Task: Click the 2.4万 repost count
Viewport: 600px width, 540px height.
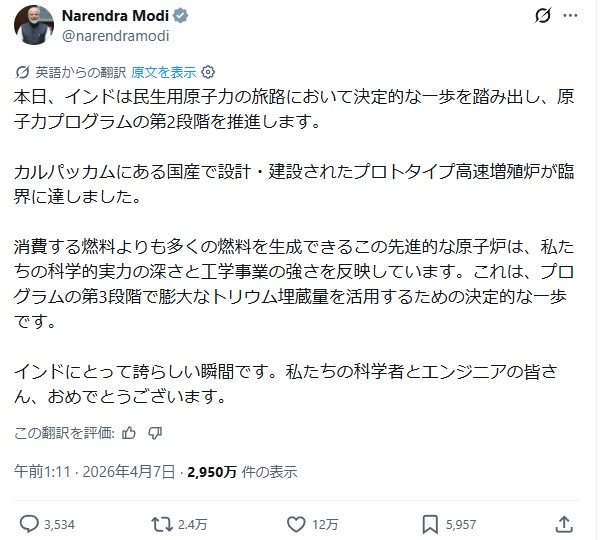Action: coord(192,523)
